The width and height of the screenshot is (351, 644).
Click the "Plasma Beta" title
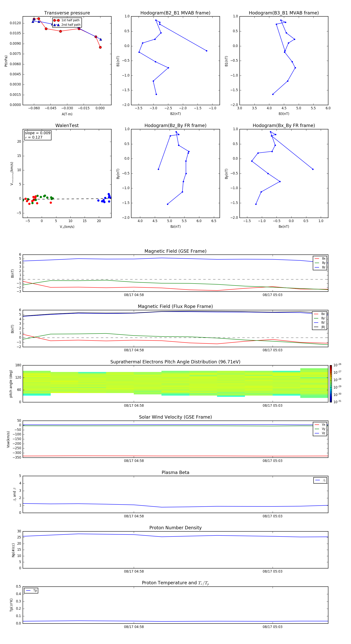pos(175,472)
